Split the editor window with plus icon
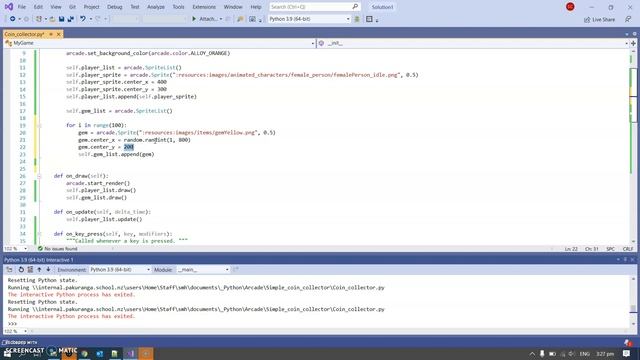This screenshot has height=360, width=640. click(633, 43)
